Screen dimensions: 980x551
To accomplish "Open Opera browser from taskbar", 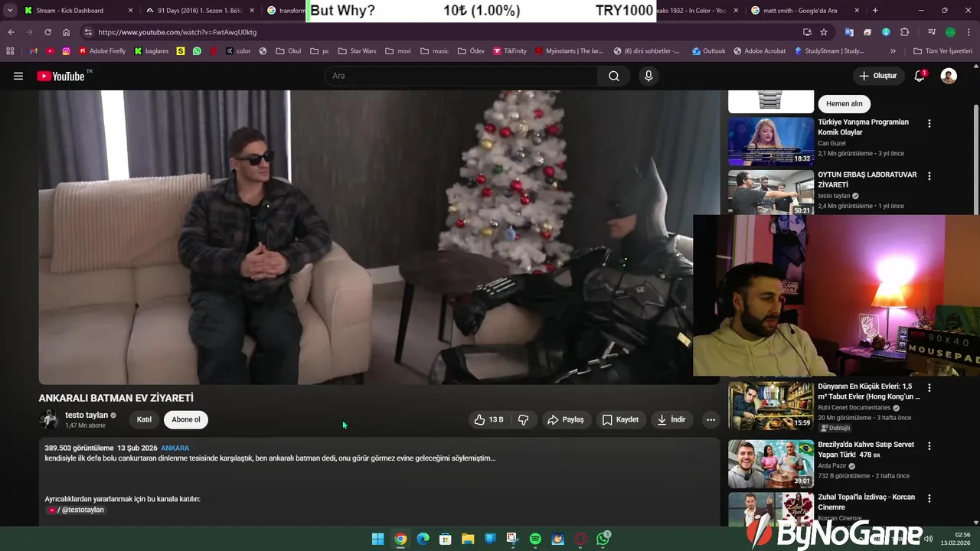I will coord(580,539).
